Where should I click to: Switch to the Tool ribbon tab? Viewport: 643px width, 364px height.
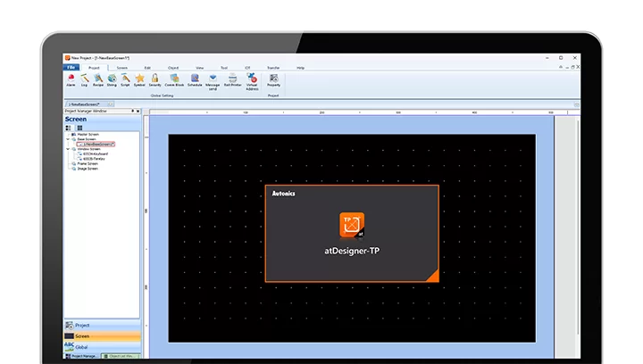[x=224, y=68]
